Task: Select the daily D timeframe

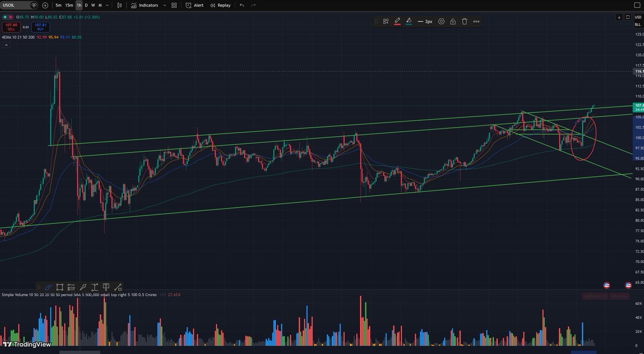Action: pyautogui.click(x=86, y=5)
